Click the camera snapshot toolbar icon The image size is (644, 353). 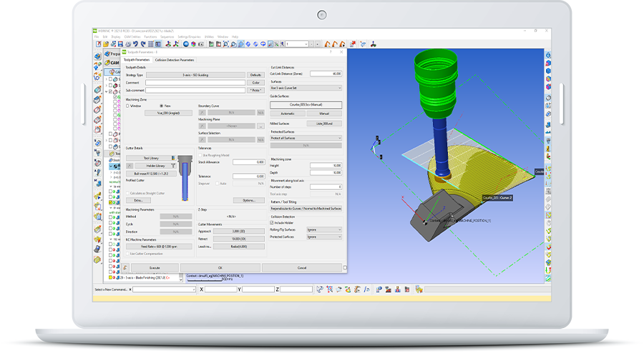tap(201, 44)
